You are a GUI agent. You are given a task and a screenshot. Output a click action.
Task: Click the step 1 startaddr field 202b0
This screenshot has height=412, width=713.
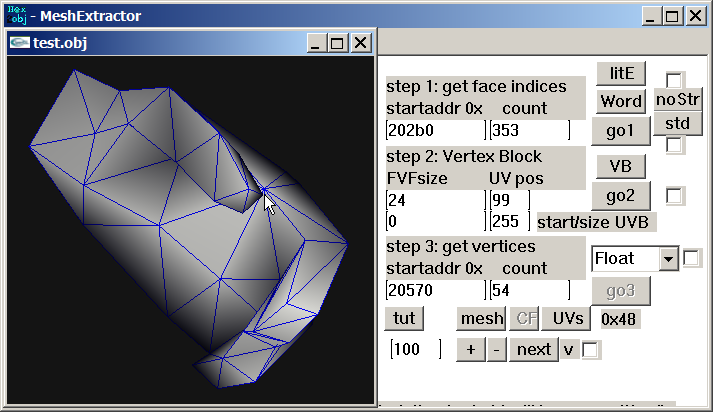(434, 130)
